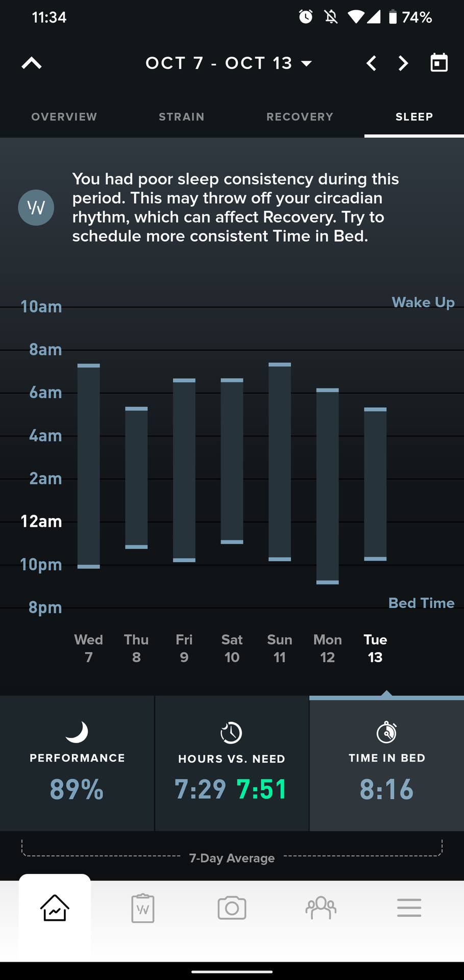
Task: Select the Sleep tab
Action: pos(414,117)
